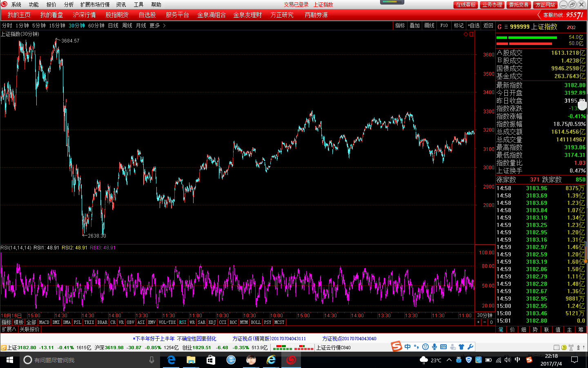Image resolution: width=588 pixels, height=368 pixels.
Task: Open the 方正研究 tab
Action: (x=282, y=15)
